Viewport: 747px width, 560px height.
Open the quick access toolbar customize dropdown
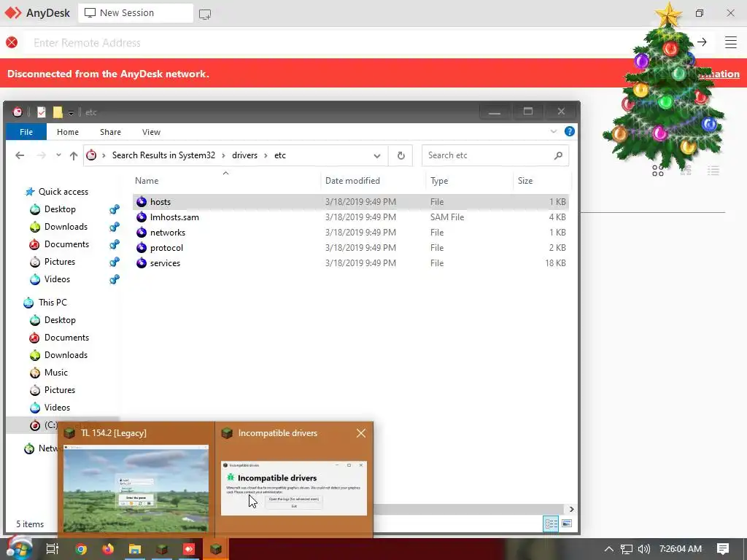71,112
